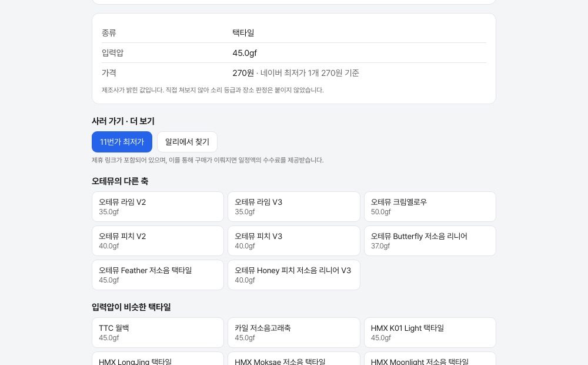Open the HMX LongJing 택타일 card
This screenshot has height=365, width=588.
[158, 359]
